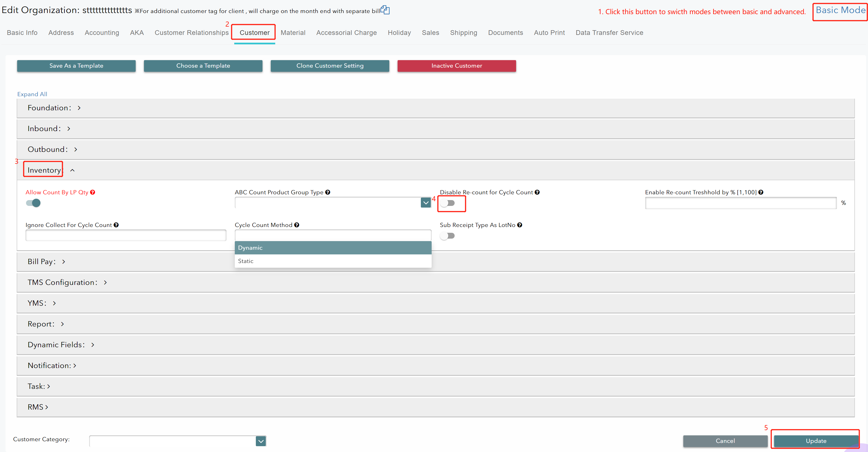Viewport: 868px width, 452px height.
Task: Click the Enable Re-count Treshhold percent field
Action: point(741,203)
